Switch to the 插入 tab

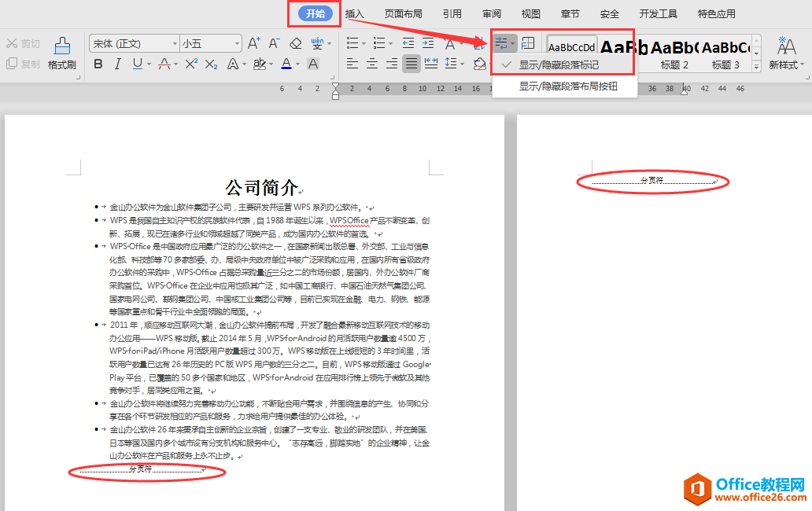coord(355,14)
